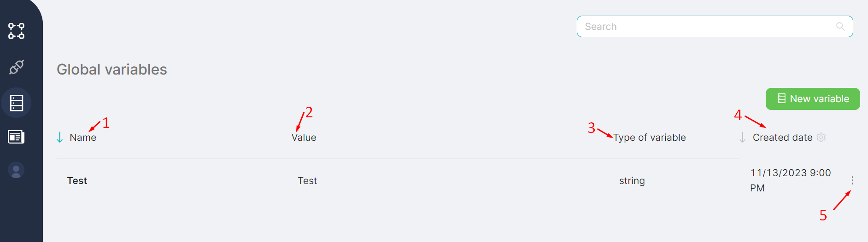Toggle the sort arrow next to Name

[x=60, y=137]
